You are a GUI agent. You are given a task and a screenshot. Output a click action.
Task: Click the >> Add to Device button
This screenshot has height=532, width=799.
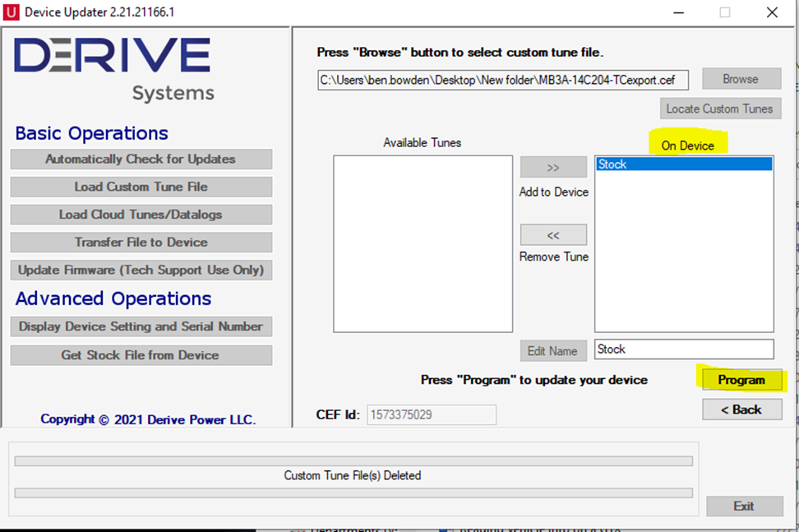(x=553, y=167)
